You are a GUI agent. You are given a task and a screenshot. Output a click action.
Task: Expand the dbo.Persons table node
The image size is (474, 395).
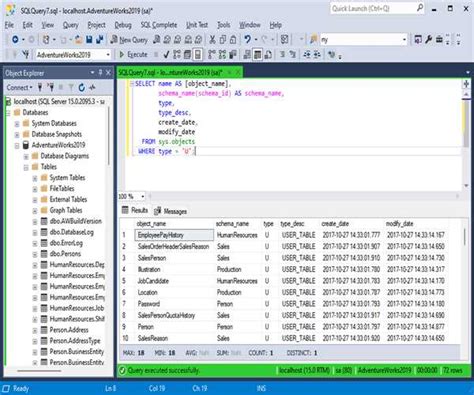tap(35, 254)
